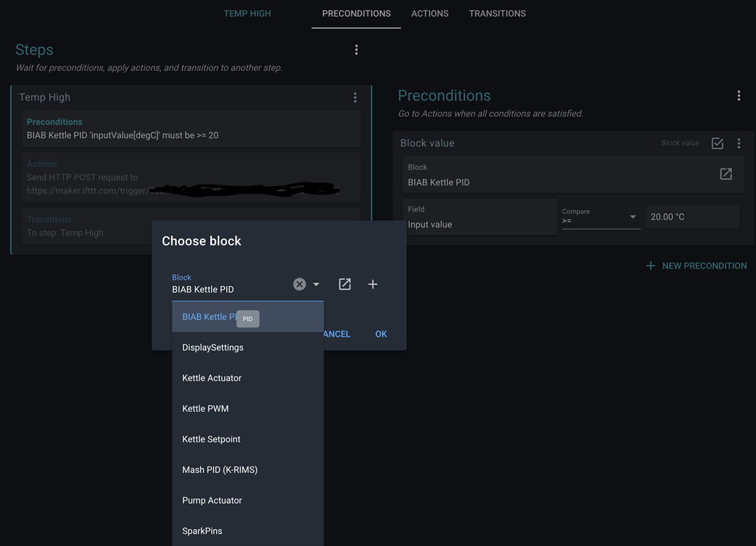Screen dimensions: 756x546
Task: Open selected block from Choose block dialog
Action: coord(345,284)
